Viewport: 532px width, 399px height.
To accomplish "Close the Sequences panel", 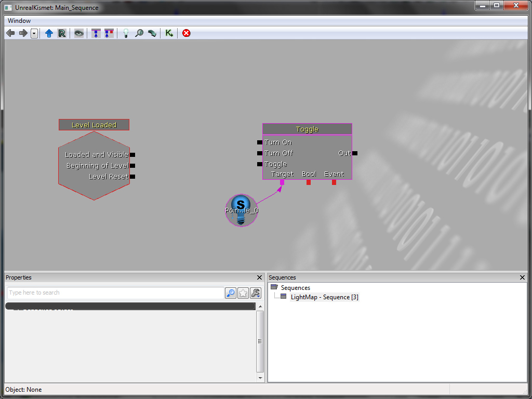I will 523,278.
